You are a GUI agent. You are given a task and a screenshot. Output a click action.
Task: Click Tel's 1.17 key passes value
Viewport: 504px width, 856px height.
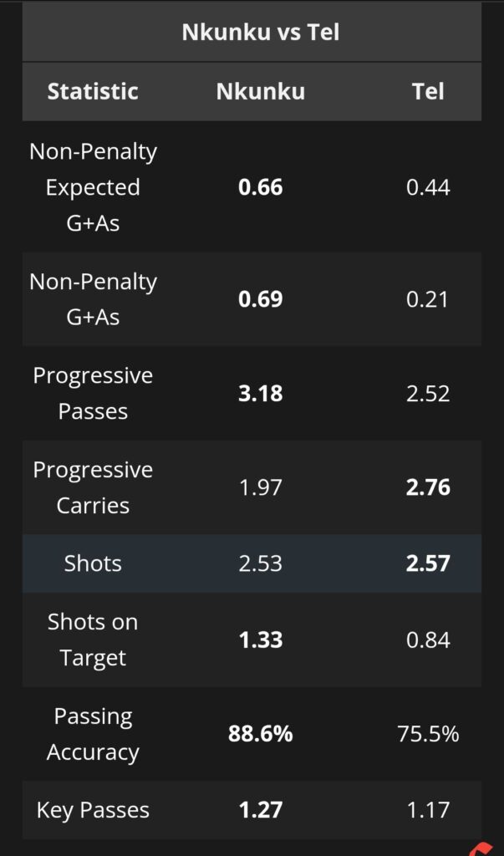(x=428, y=809)
